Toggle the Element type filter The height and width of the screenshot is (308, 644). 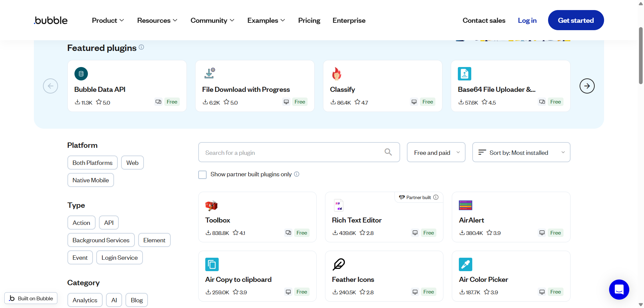click(x=154, y=240)
